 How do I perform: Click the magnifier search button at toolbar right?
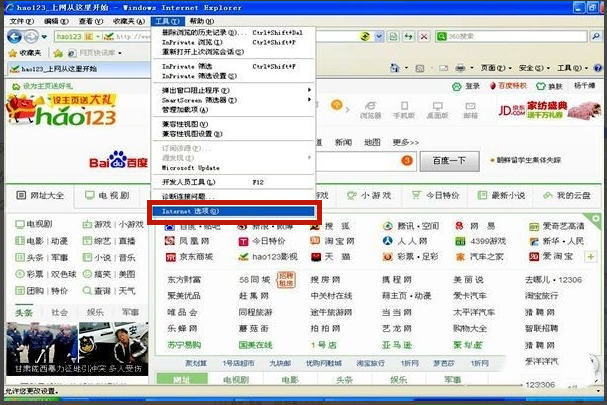(x=596, y=36)
